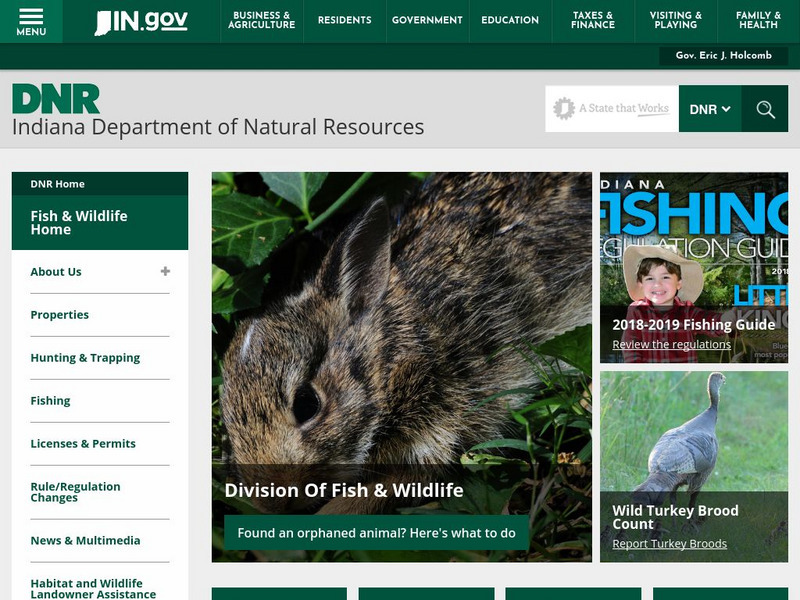
Task: Go to Hunting & Trapping page
Action: point(85,358)
